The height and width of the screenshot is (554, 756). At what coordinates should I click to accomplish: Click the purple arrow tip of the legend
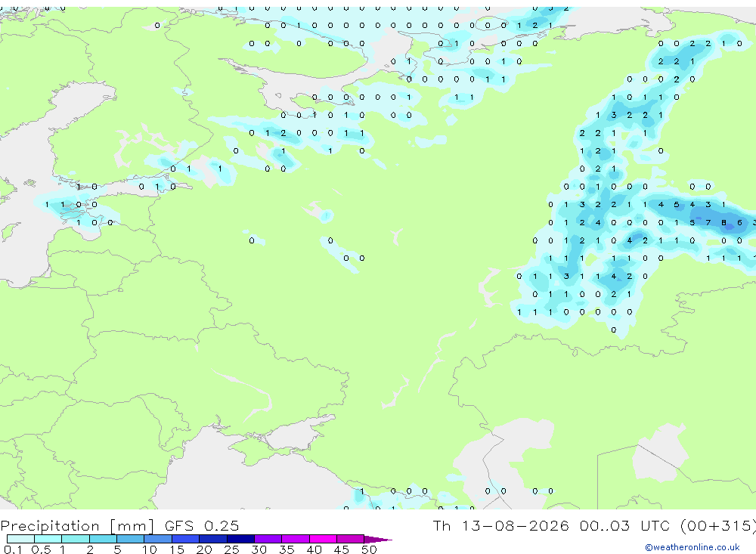(x=378, y=539)
